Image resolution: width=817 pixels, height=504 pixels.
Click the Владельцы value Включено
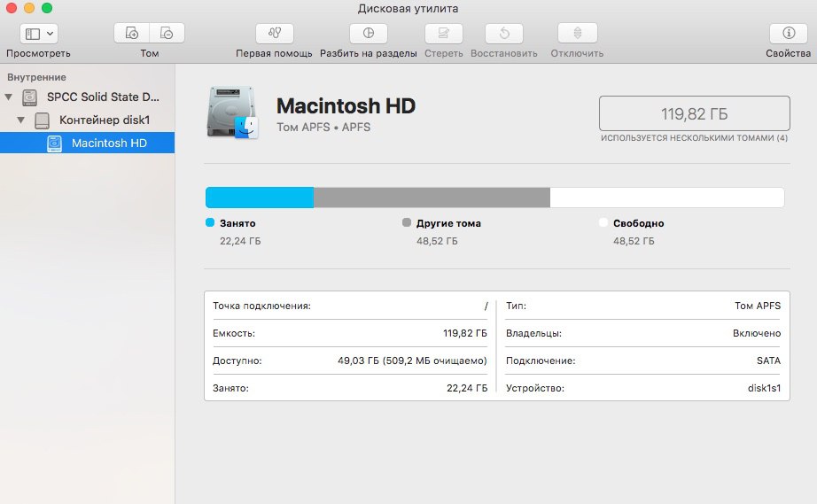(x=757, y=333)
